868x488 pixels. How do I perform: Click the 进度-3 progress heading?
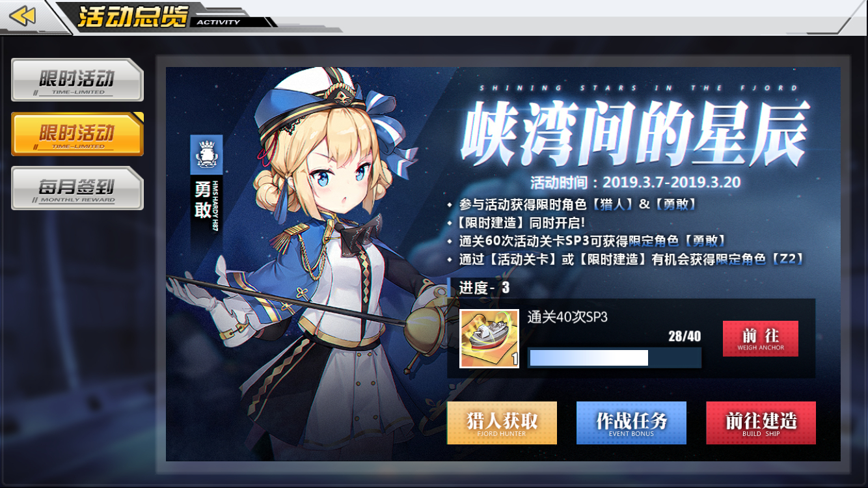coord(484,287)
